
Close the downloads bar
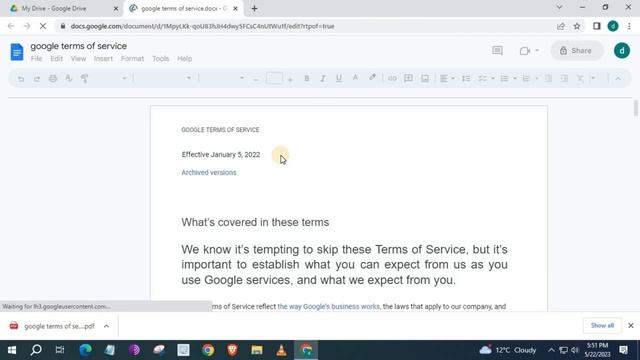pyautogui.click(x=631, y=325)
